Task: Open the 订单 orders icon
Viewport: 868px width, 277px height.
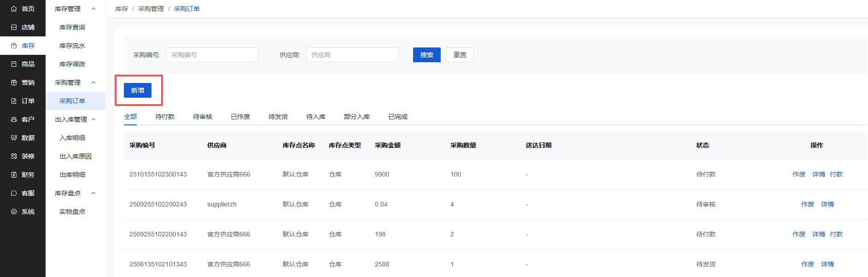Action: tap(14, 101)
